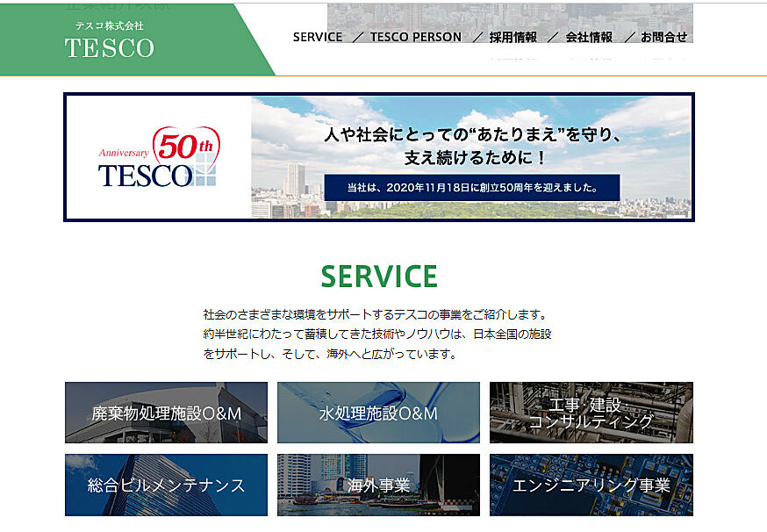Open the 廃棄物処理施設O&M service tile
Viewport: 767px width, 532px height.
166,413
